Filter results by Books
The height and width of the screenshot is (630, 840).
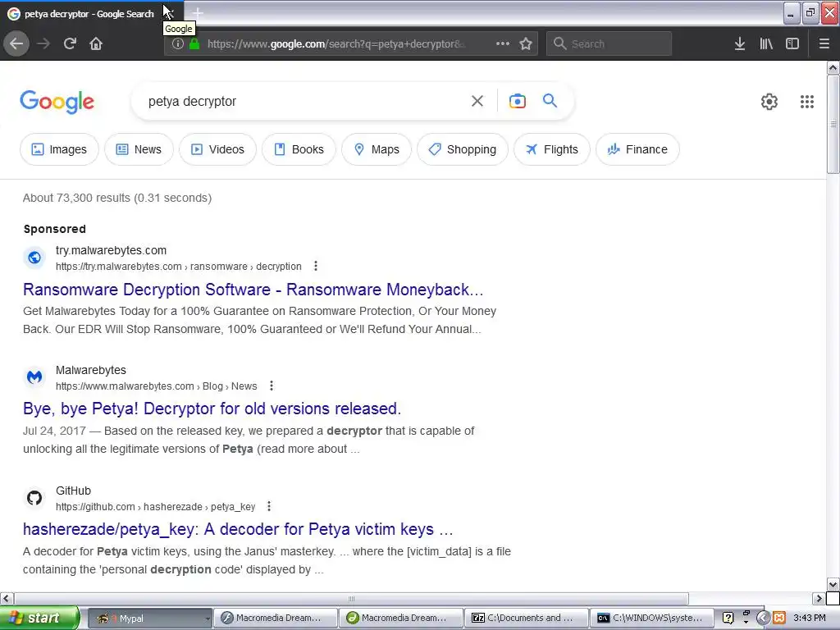coord(299,149)
